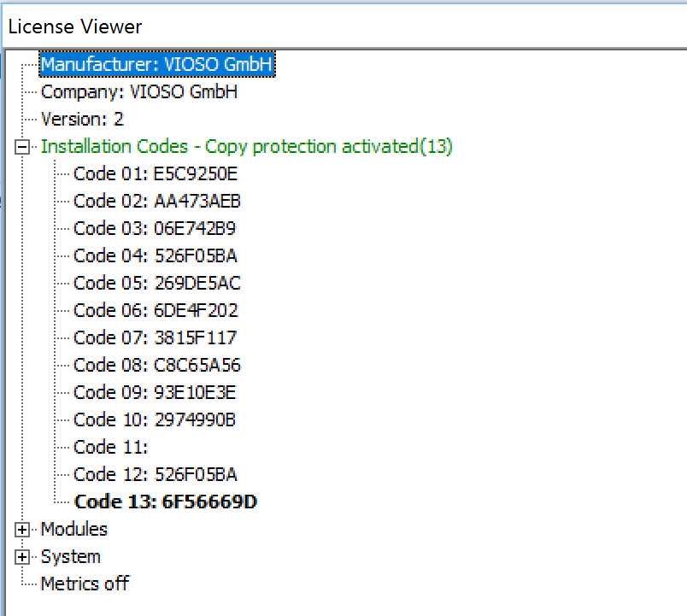The width and height of the screenshot is (687, 616).
Task: Select the Version: 2 row
Action: point(82,119)
